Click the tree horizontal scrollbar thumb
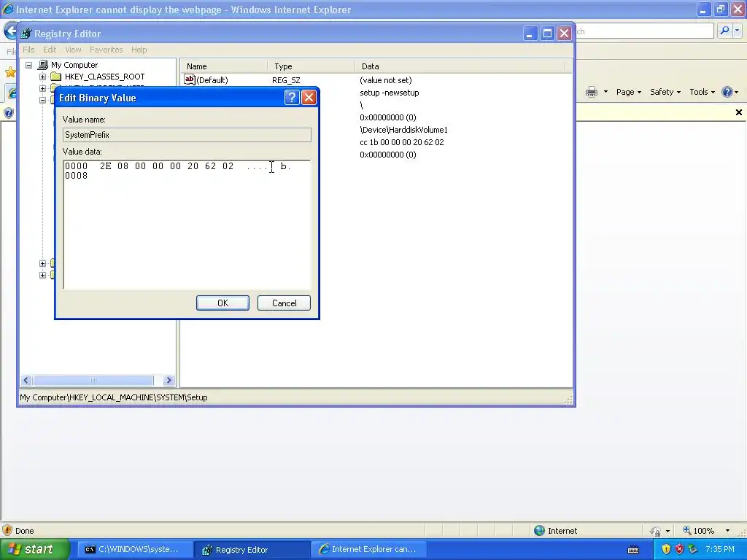The width and height of the screenshot is (747, 560). tap(93, 380)
